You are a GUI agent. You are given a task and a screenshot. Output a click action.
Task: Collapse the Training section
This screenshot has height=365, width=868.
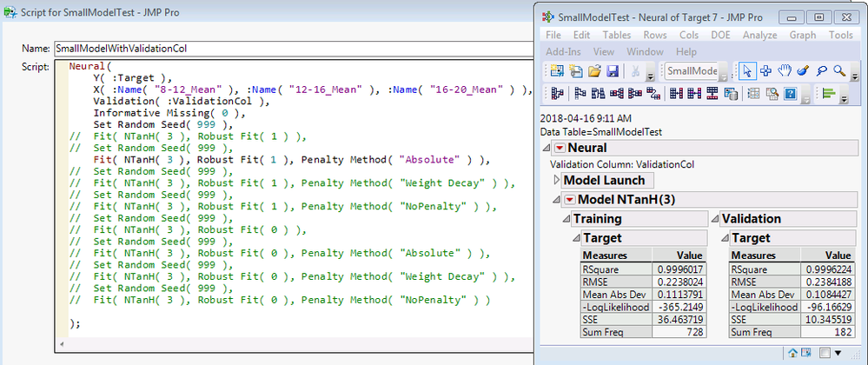[567, 219]
